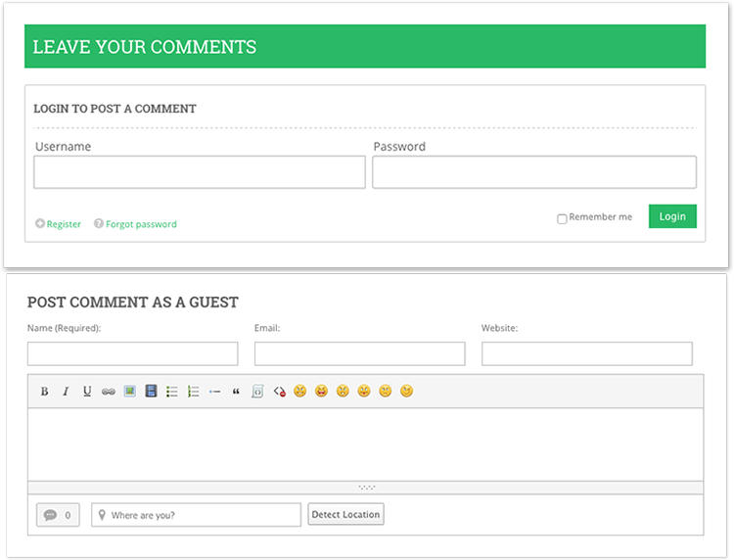Apply italic formatting in the editor
The height and width of the screenshot is (560, 734).
coord(66,392)
